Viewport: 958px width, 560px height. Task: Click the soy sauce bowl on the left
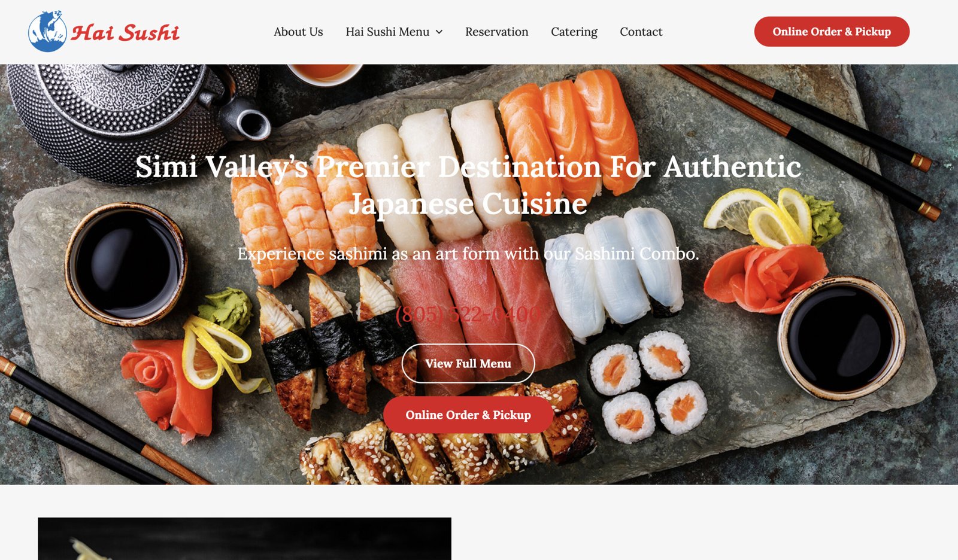(x=126, y=264)
